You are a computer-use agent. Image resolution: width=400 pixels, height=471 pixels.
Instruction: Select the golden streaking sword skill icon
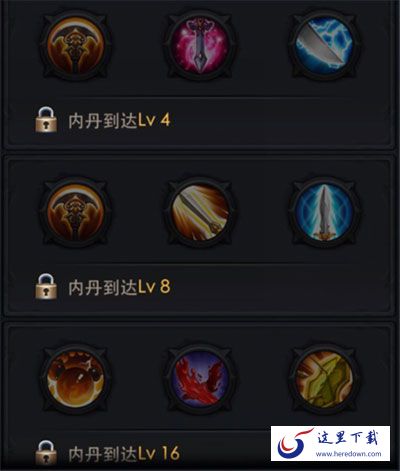coord(199,213)
